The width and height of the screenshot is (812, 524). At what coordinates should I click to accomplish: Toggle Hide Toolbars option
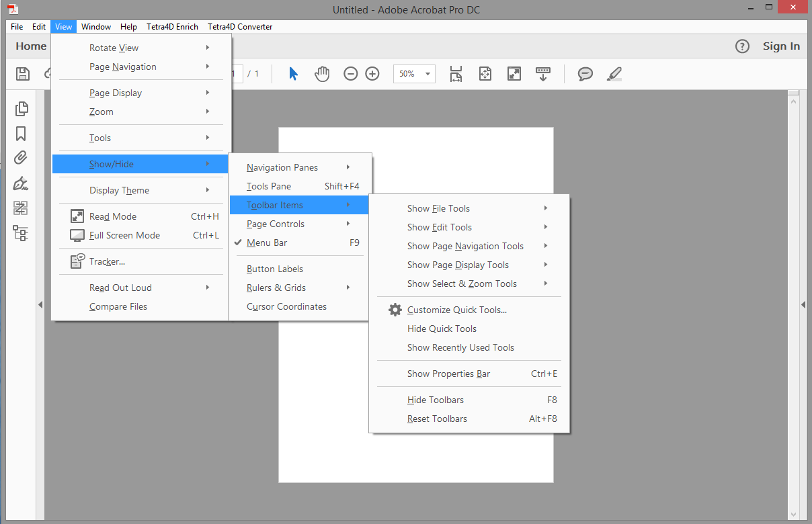(469, 400)
